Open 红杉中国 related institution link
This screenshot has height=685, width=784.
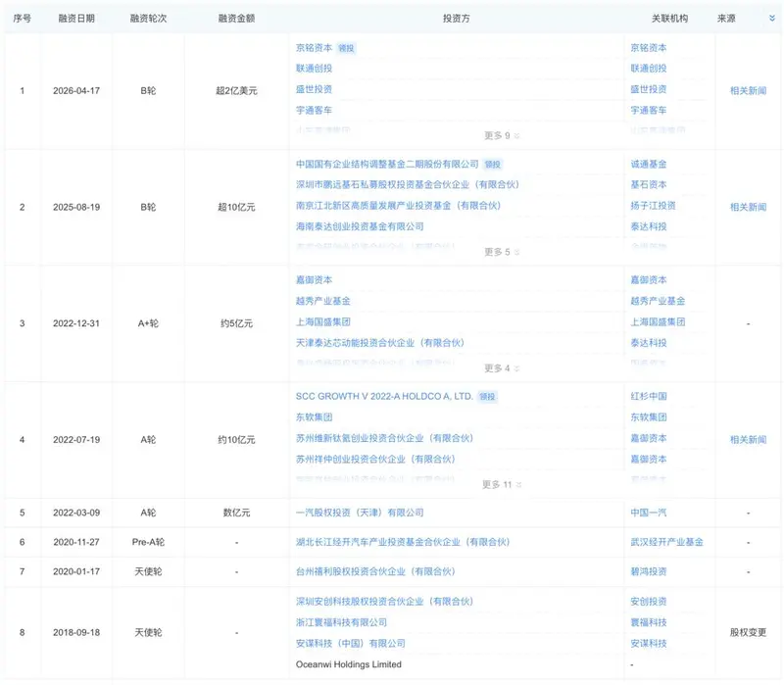click(649, 396)
